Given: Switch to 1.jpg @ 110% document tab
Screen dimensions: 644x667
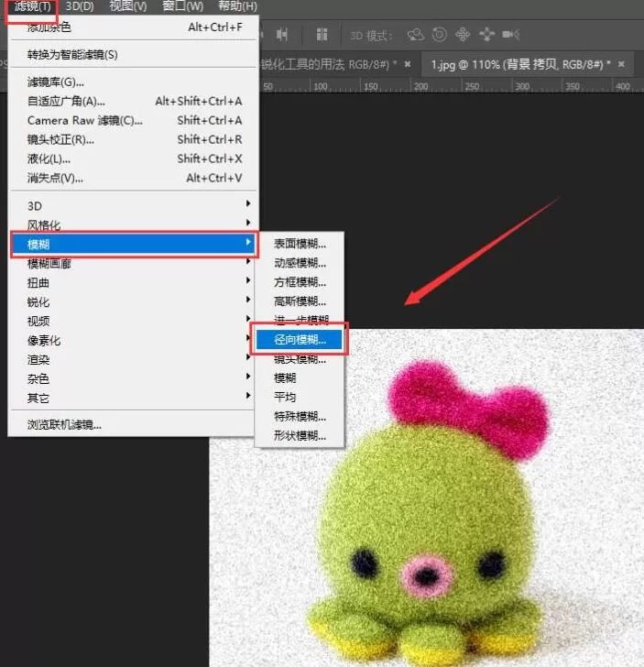Looking at the screenshot, I should pos(520,65).
